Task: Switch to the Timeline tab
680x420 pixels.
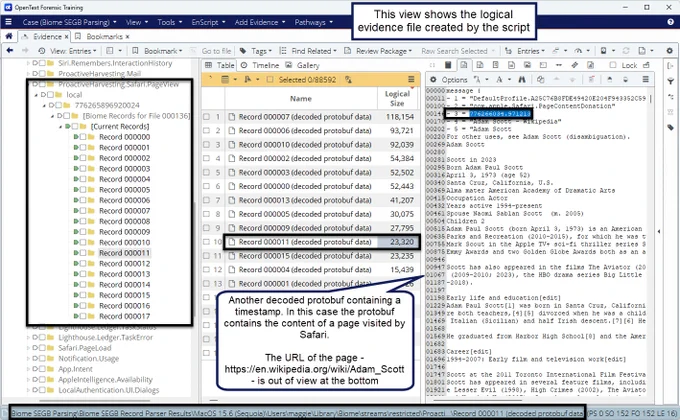Action: [x=260, y=65]
